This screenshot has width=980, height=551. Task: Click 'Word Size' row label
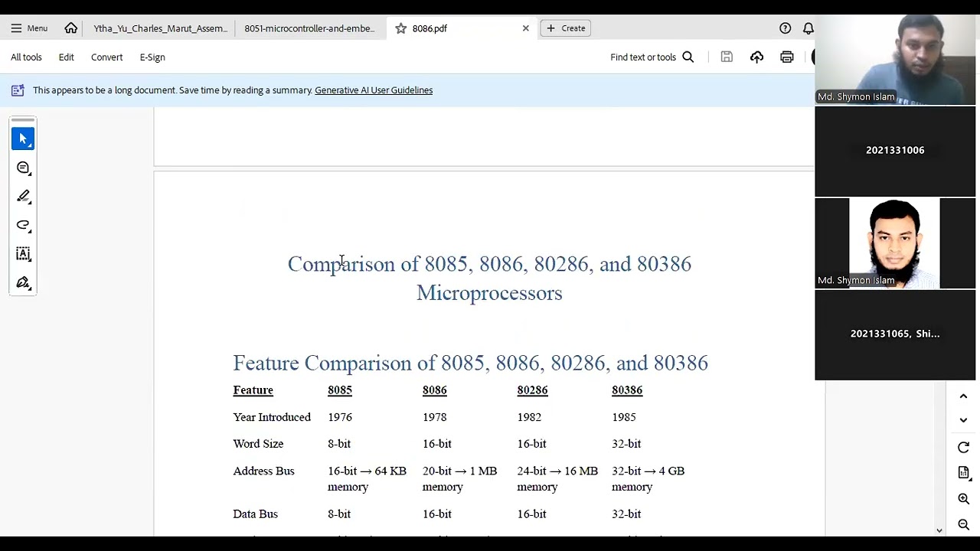(x=258, y=444)
